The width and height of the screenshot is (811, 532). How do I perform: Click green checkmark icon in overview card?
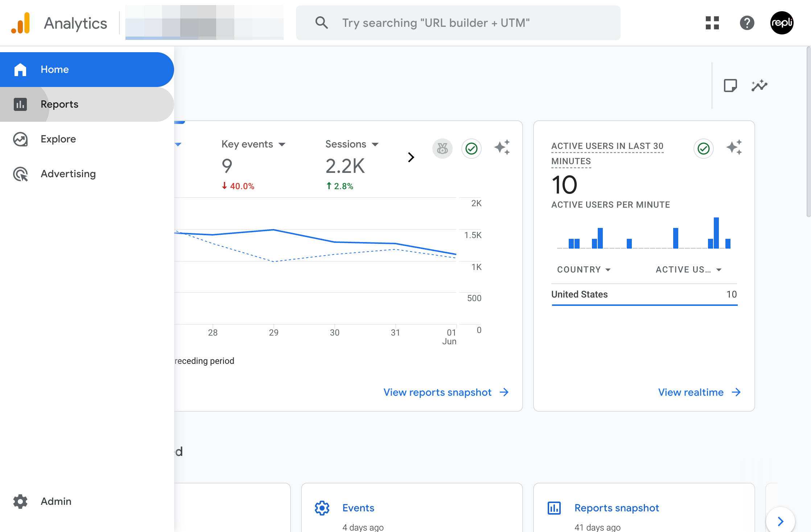(x=472, y=149)
